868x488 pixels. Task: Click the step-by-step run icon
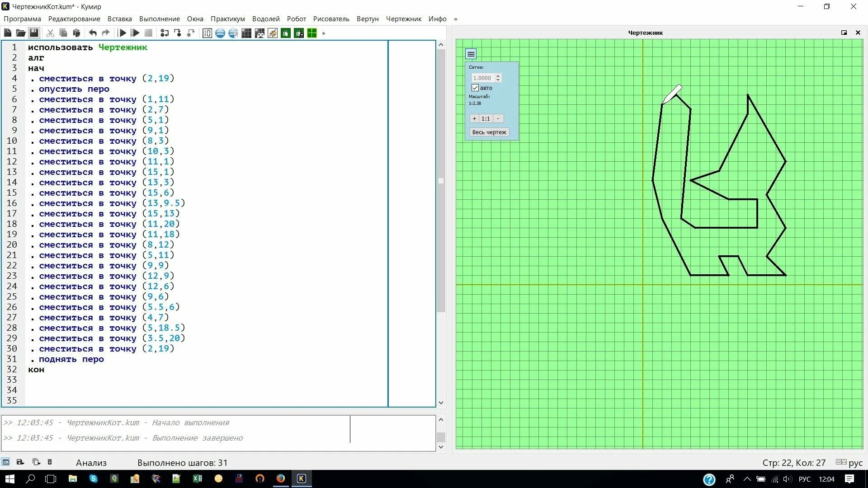(135, 33)
